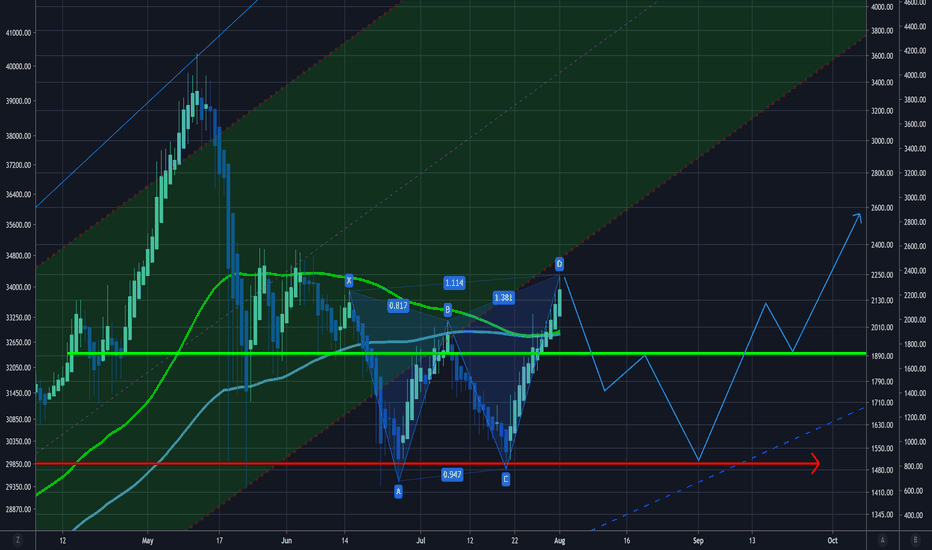932x550 pixels.
Task: Click the 14 date label on the time axis
Action: [x=345, y=540]
